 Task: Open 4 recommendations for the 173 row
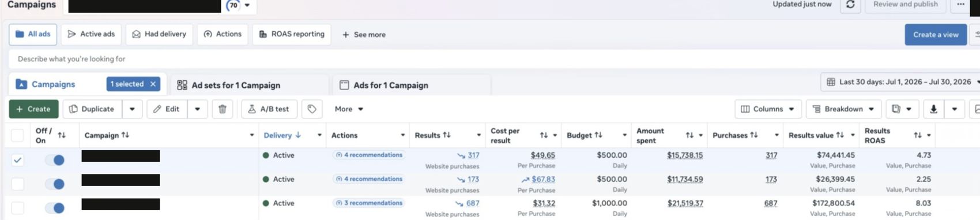click(369, 179)
